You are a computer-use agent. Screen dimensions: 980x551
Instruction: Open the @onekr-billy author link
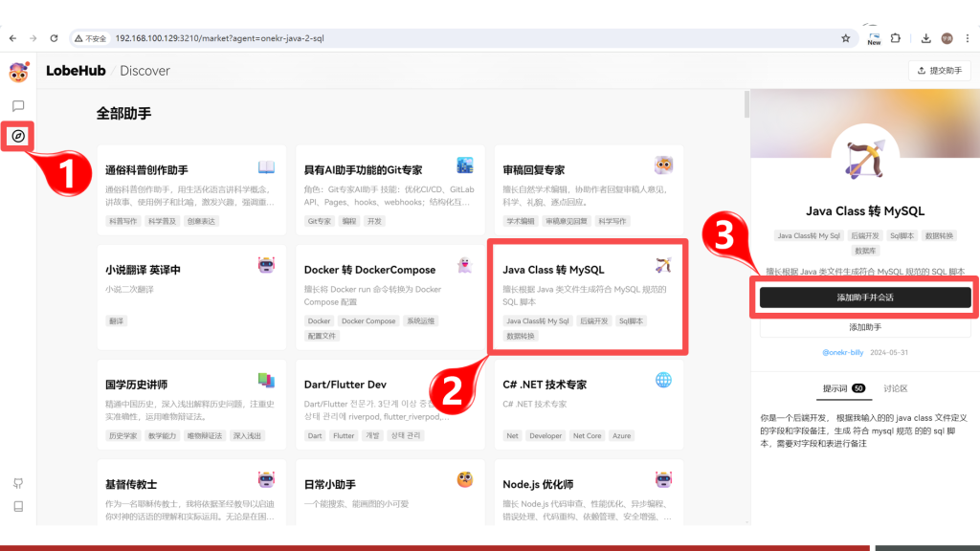(844, 352)
